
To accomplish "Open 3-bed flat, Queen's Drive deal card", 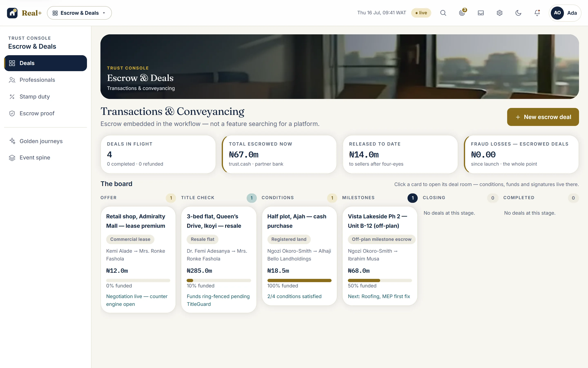I will coord(219,260).
